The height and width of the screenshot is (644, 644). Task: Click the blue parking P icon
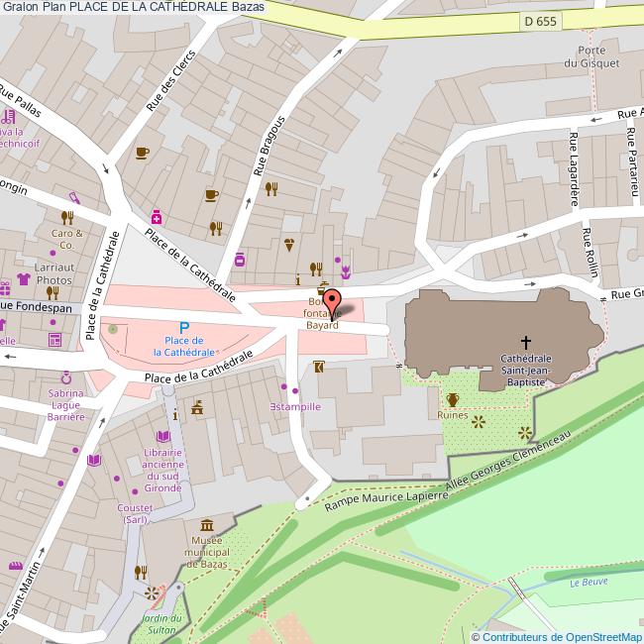click(183, 328)
